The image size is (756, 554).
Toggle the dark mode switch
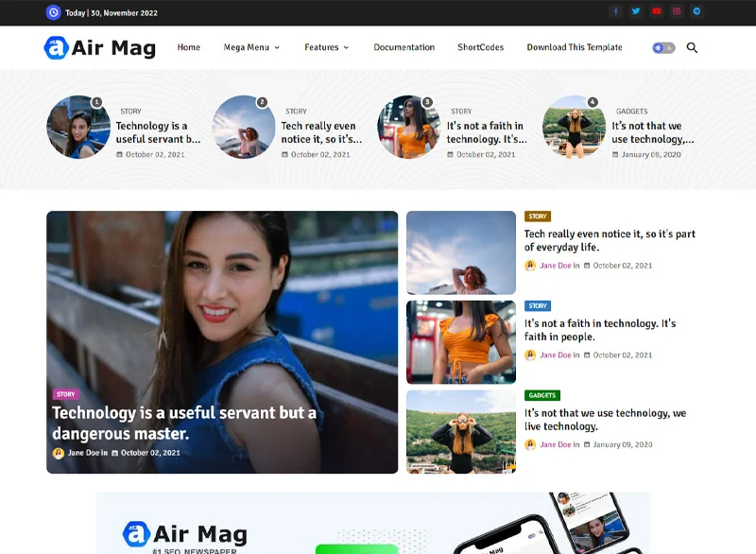coord(663,47)
